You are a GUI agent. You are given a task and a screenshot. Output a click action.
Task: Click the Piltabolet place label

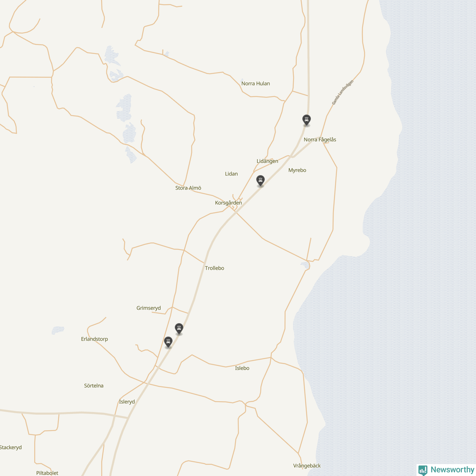pos(47,473)
